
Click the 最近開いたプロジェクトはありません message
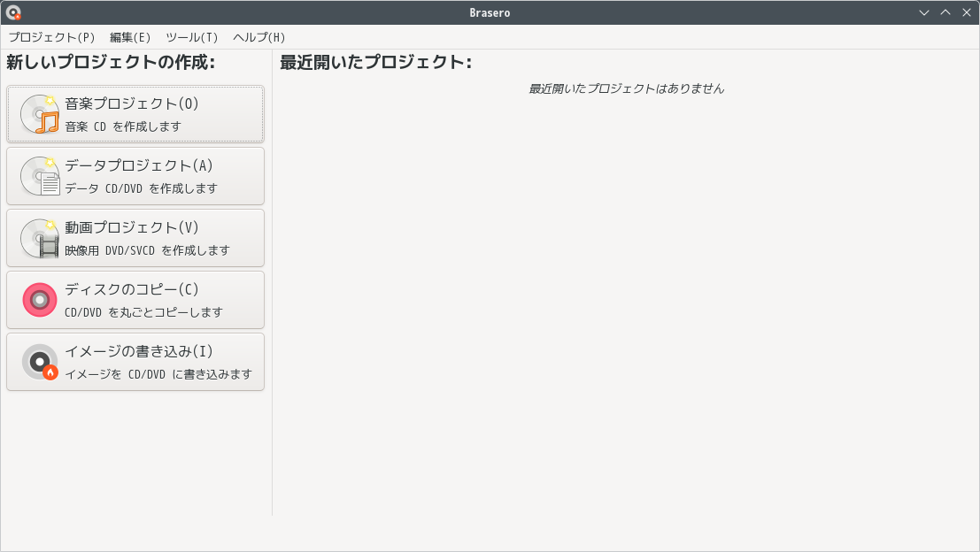[x=628, y=88]
